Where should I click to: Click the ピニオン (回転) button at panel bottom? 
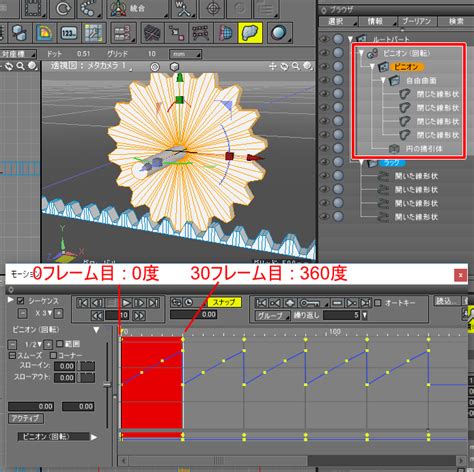[x=53, y=437]
